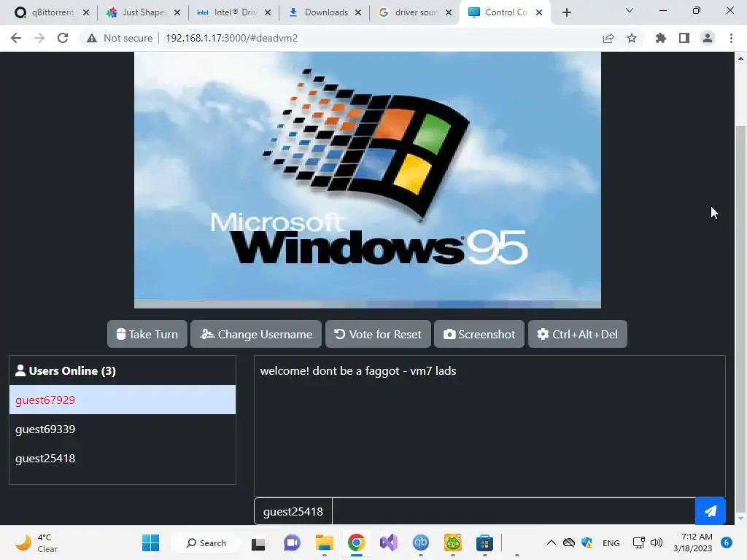Open the notification count badge
The height and width of the screenshot is (560, 747).
point(727,542)
